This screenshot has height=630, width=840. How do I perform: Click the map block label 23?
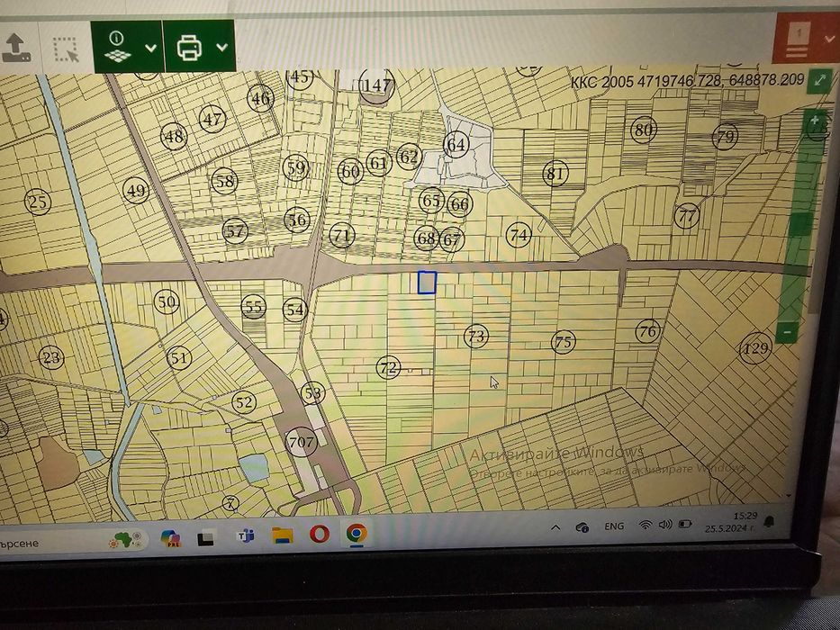point(51,357)
